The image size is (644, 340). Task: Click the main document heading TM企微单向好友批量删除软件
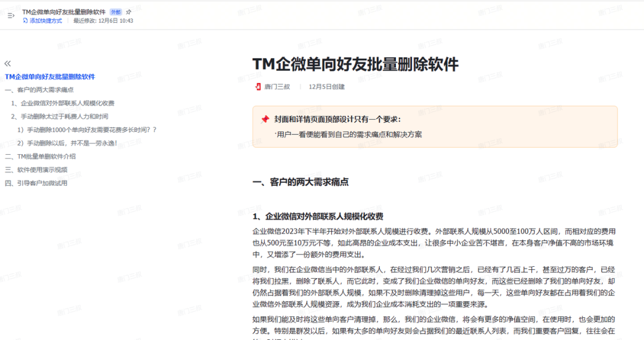click(355, 64)
